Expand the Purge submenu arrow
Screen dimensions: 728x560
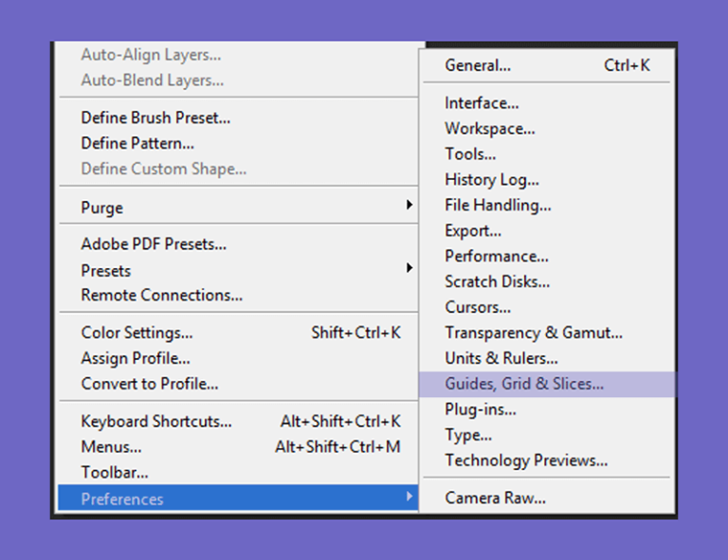point(409,205)
